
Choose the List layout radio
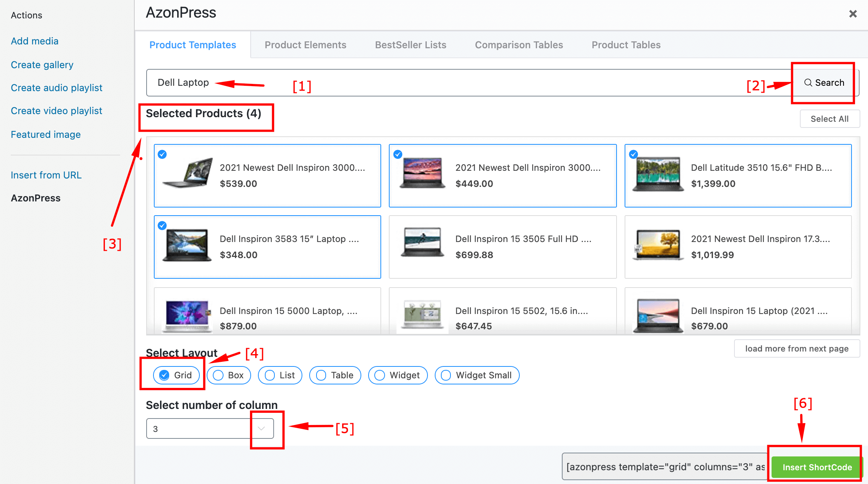point(280,375)
